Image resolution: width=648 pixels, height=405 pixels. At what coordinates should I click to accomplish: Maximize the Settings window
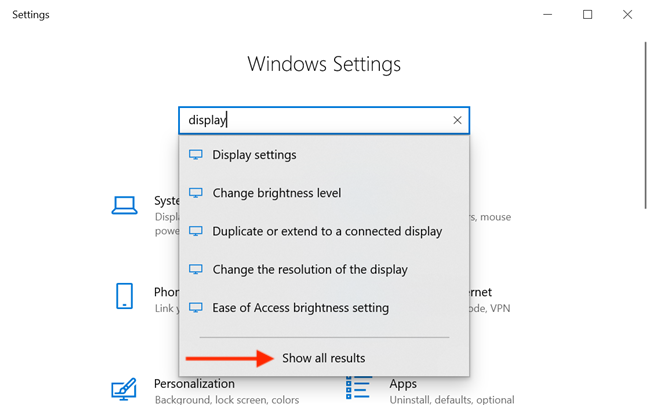point(587,14)
